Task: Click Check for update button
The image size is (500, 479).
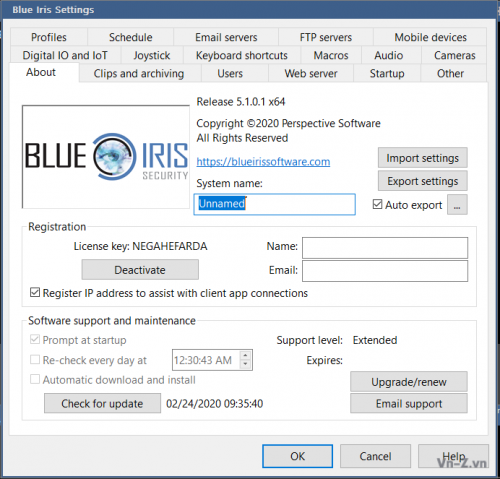Action: 102,403
